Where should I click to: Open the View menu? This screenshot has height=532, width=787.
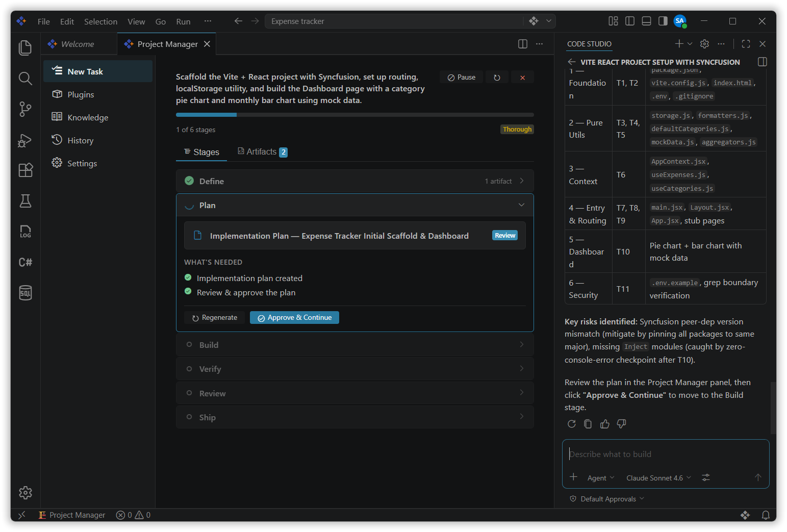(136, 21)
